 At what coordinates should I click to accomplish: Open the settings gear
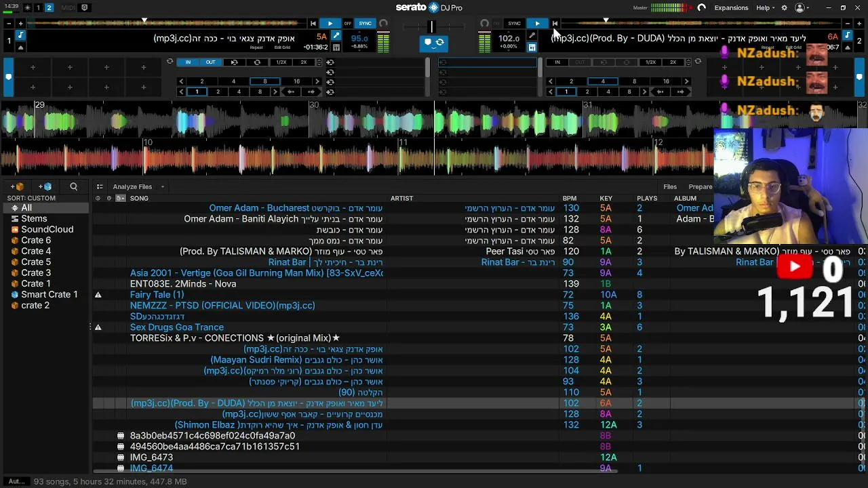(x=785, y=7)
